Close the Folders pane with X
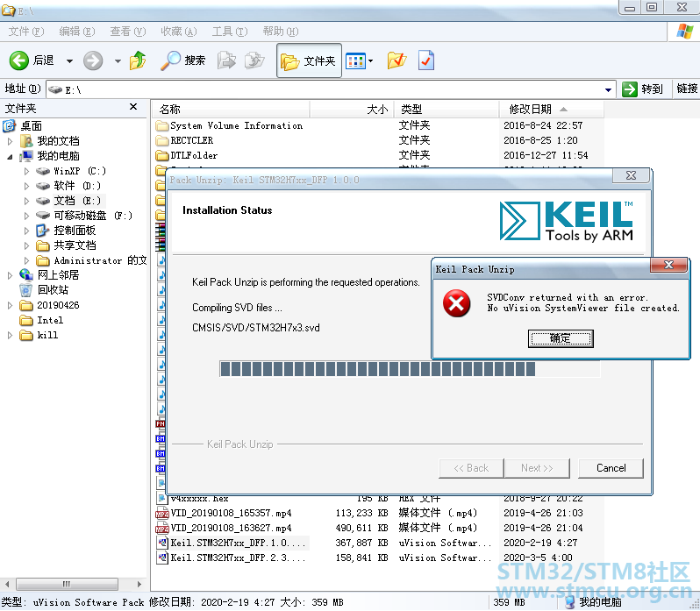 click(133, 107)
